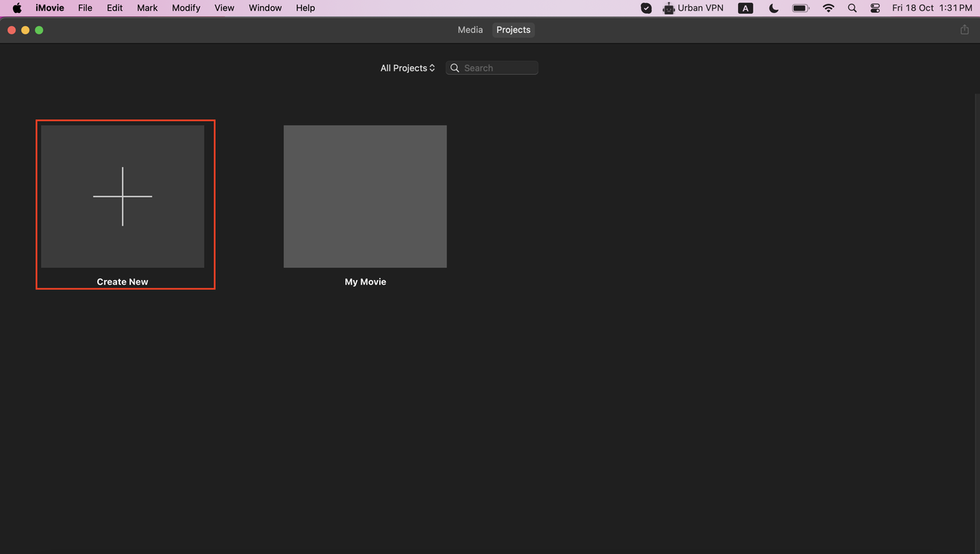The image size is (980, 554).
Task: Open the All Projects filter dropdown
Action: tap(407, 67)
